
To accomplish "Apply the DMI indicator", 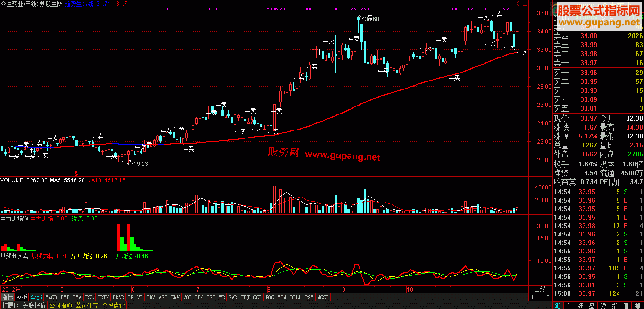I will point(65,297).
